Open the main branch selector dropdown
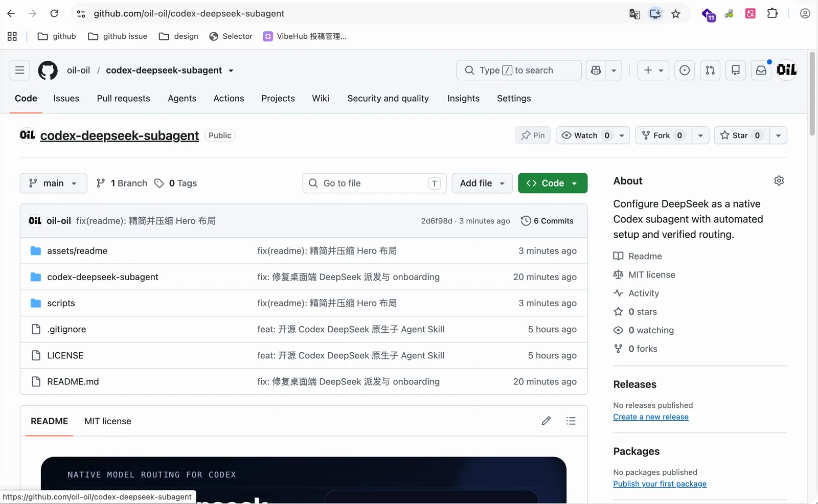This screenshot has width=818, height=504. click(53, 183)
